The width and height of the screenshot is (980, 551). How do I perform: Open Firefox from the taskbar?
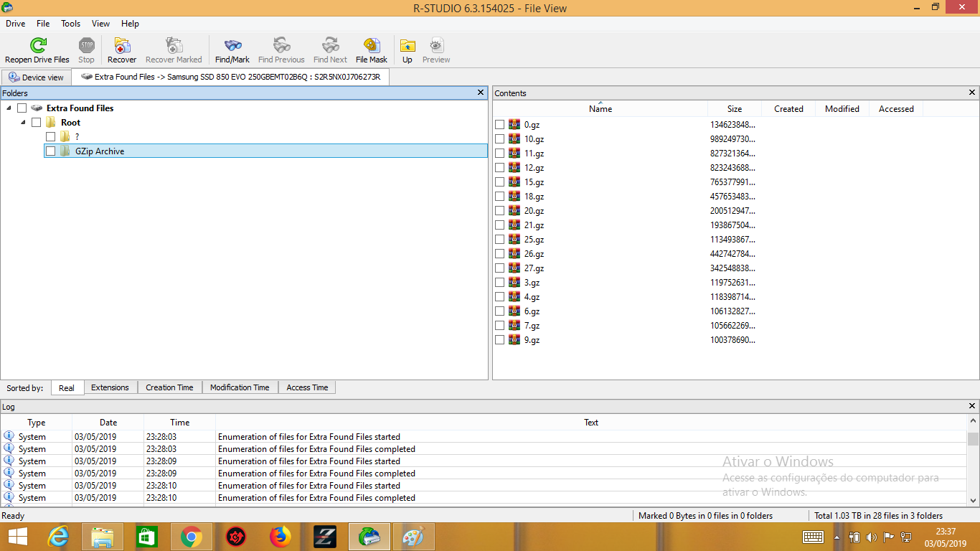[x=281, y=537]
